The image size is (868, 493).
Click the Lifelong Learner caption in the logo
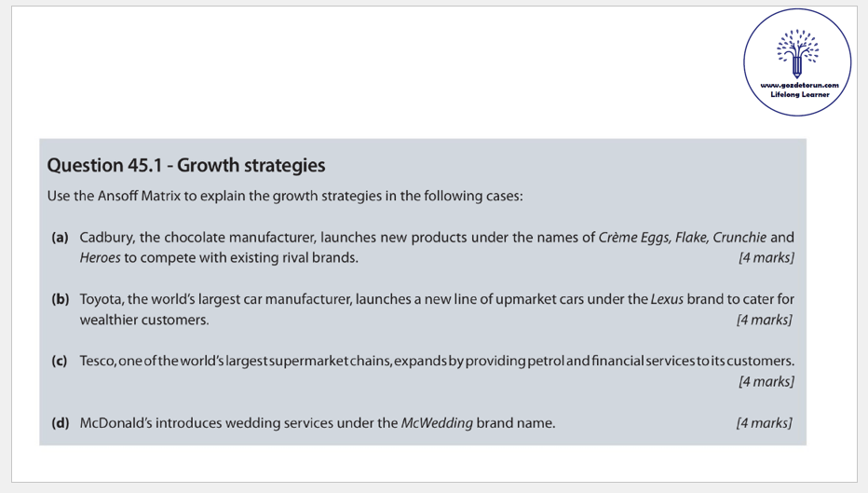pos(799,94)
